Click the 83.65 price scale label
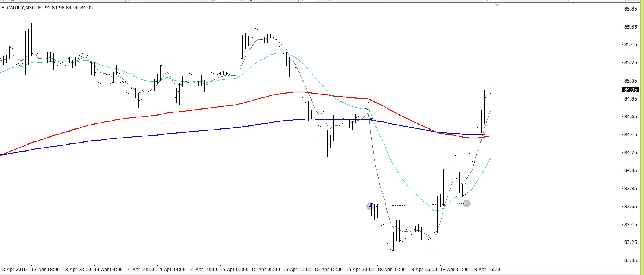Screen dimensions: 644x275 [631, 207]
